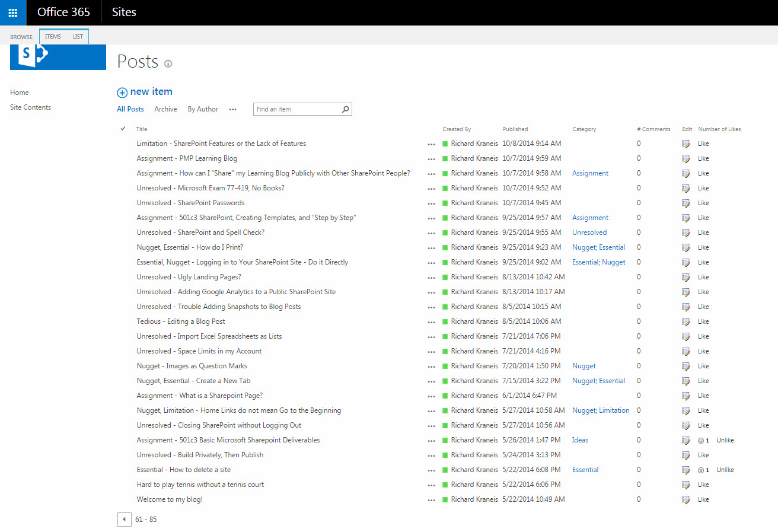Edit the 'Unresolved - Microsoft Exam 77-419' post

pyautogui.click(x=686, y=188)
